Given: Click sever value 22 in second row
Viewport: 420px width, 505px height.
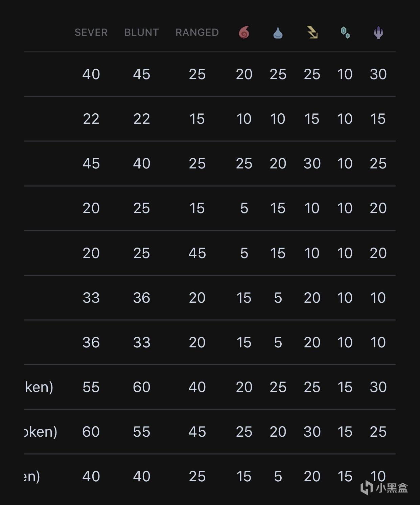Looking at the screenshot, I should (91, 119).
